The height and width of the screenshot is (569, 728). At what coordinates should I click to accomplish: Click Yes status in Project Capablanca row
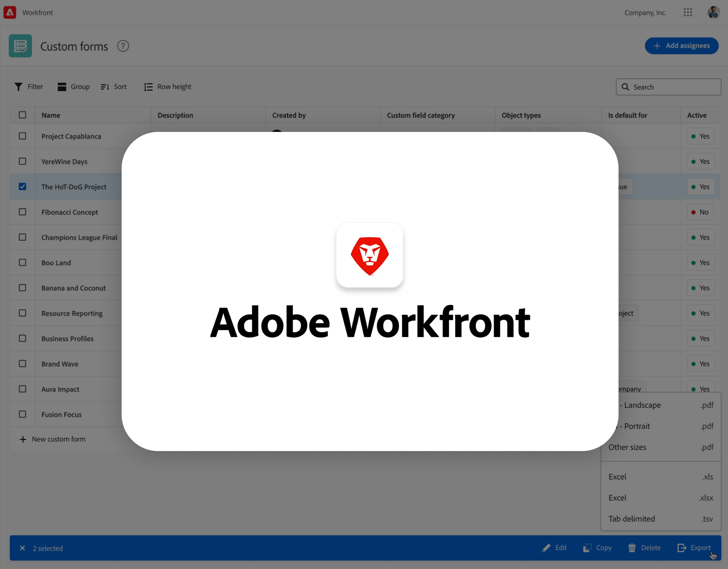[x=701, y=136]
